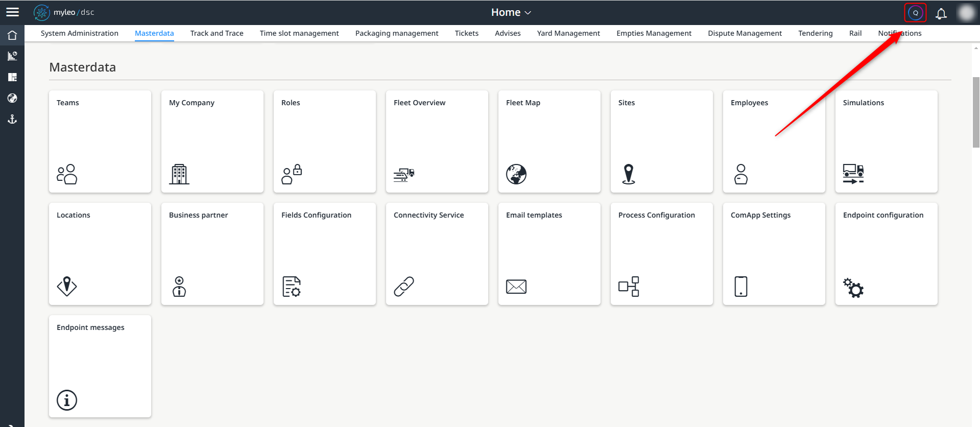Click the Teams people icon
Viewport: 980px width, 427px height.
(67, 174)
